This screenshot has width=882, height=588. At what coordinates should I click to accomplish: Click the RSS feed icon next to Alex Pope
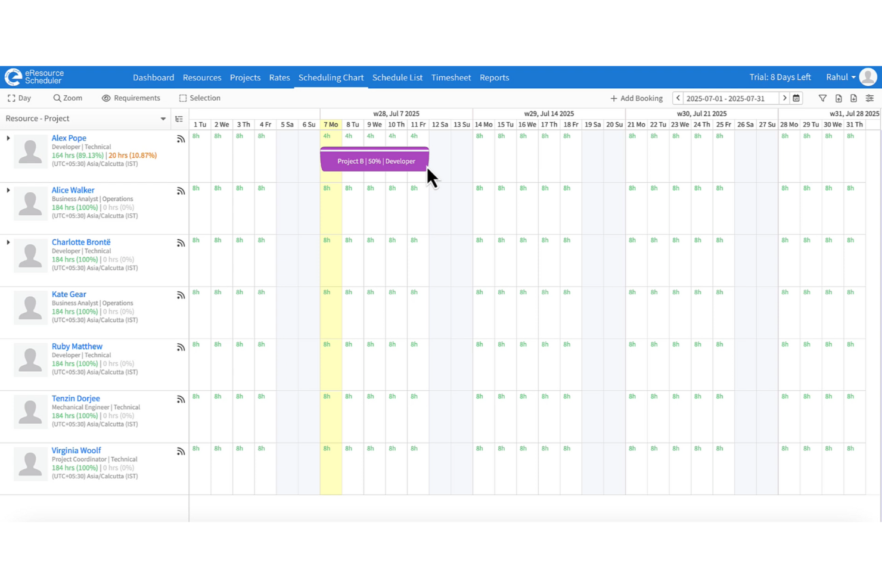(181, 139)
